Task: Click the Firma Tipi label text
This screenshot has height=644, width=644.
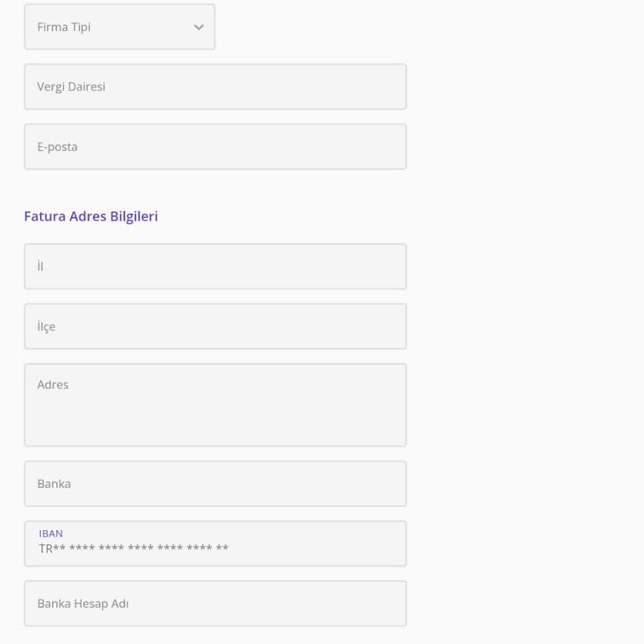Action: 64,27
